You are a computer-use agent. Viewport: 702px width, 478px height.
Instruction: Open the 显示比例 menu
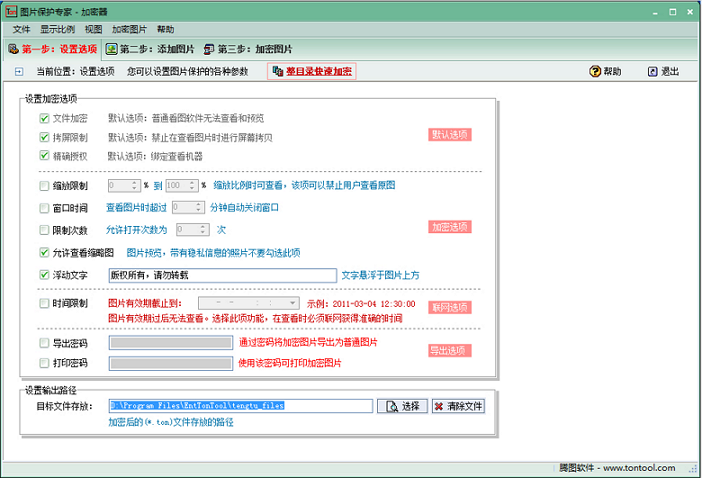[57, 30]
